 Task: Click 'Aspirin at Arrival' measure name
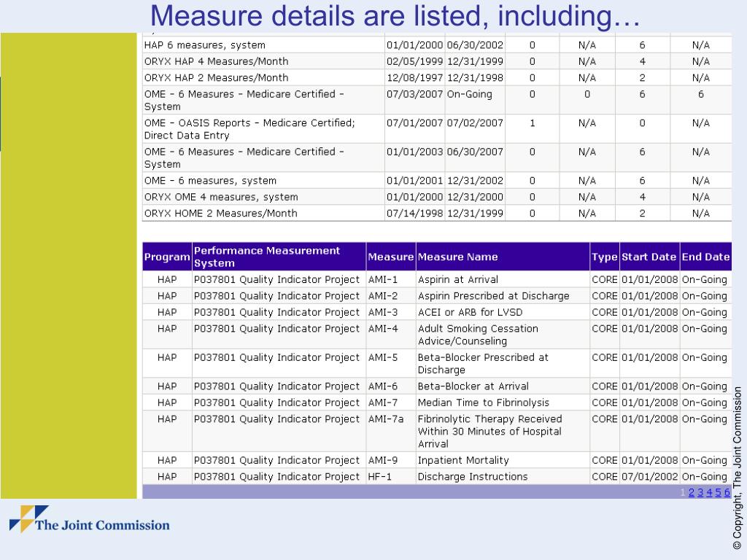click(458, 279)
